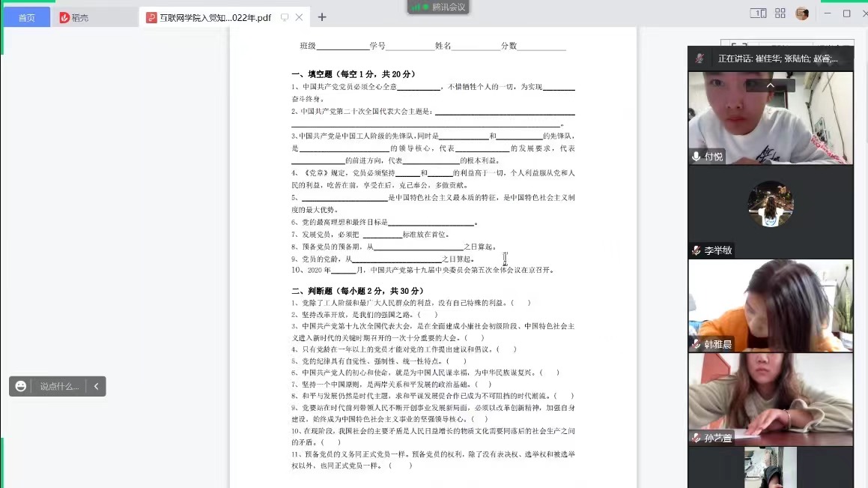Image resolution: width=868 pixels, height=488 pixels.
Task: Collapse the video list with the up chevron
Action: click(x=770, y=85)
